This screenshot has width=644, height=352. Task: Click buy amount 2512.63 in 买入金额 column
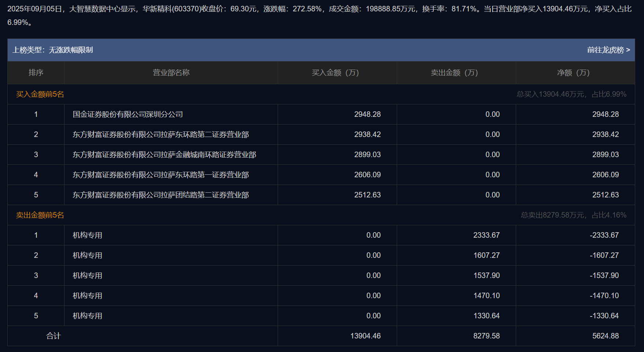click(x=367, y=195)
